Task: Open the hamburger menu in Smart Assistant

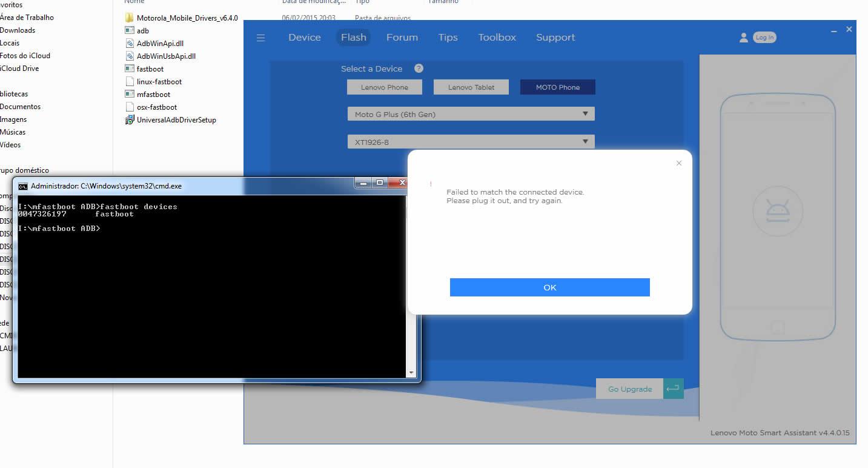Action: pyautogui.click(x=261, y=38)
